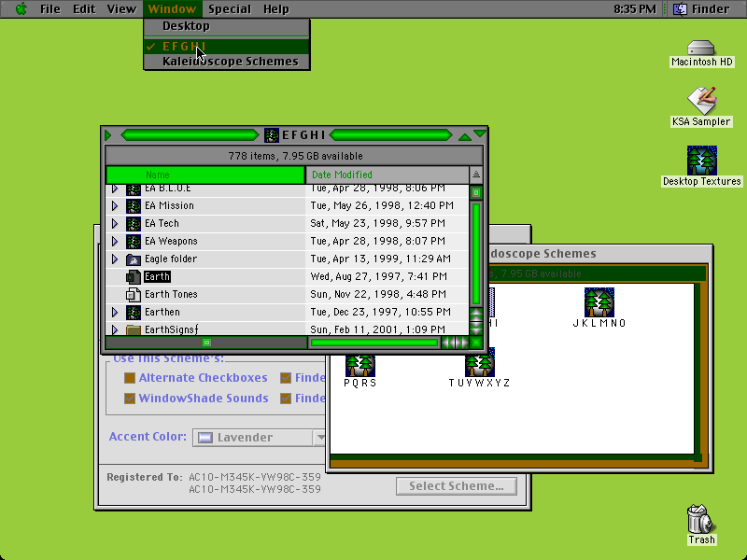Screen dimensions: 747x560
Task: Click the Select Scheme... button
Action: pyautogui.click(x=457, y=485)
